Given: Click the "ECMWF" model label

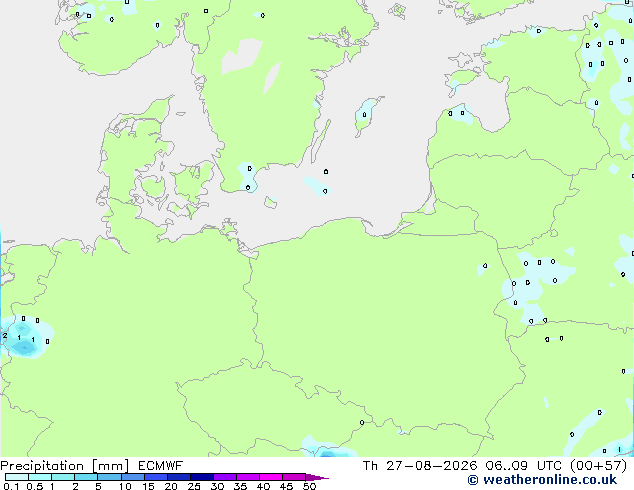Looking at the screenshot, I should [x=161, y=466].
